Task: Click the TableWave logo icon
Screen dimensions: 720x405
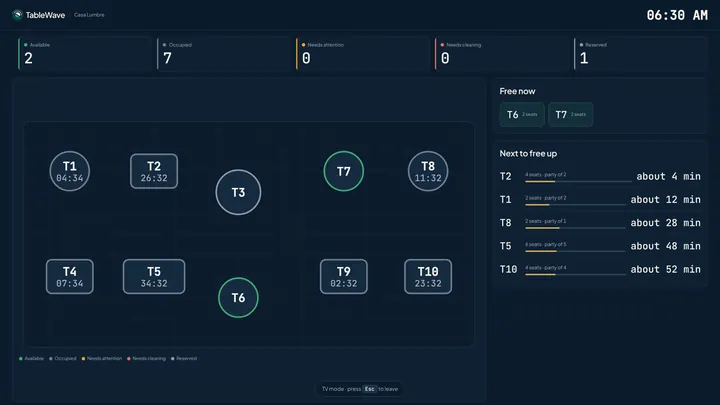Action: [17, 15]
